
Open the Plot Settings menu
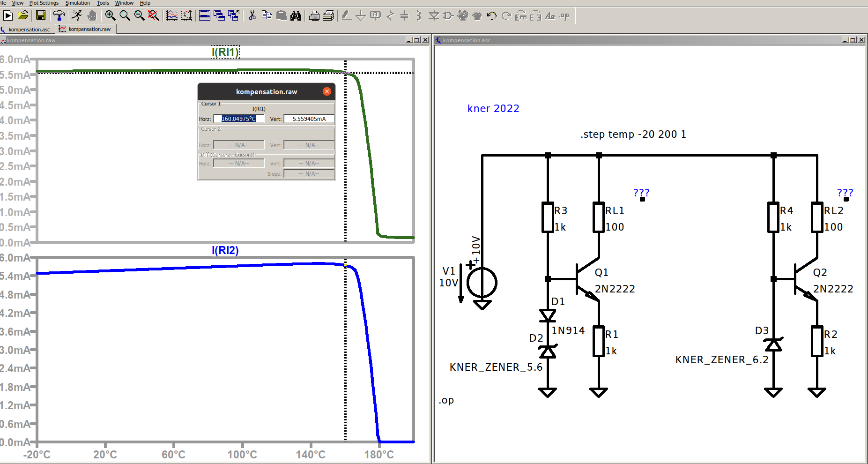(44, 3)
